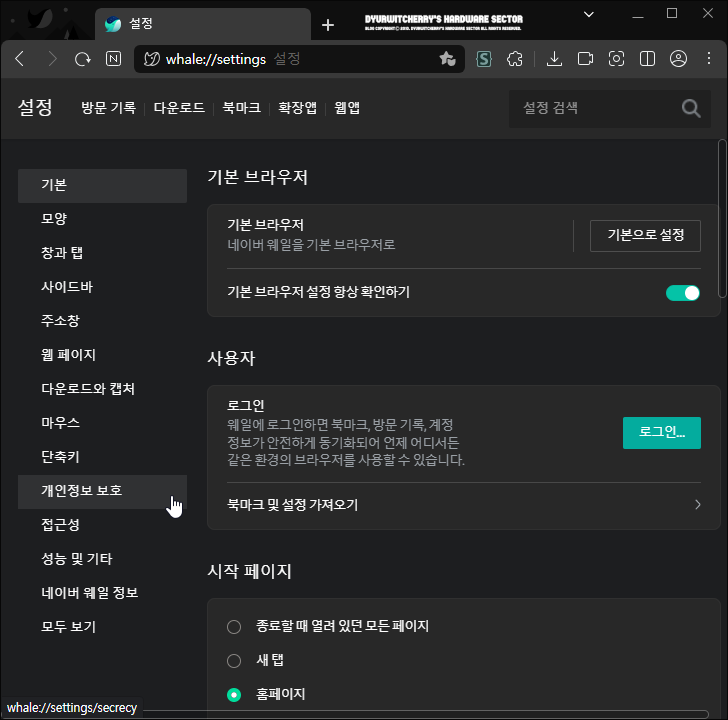Select 창과 탭 in settings sidebar

click(102, 253)
